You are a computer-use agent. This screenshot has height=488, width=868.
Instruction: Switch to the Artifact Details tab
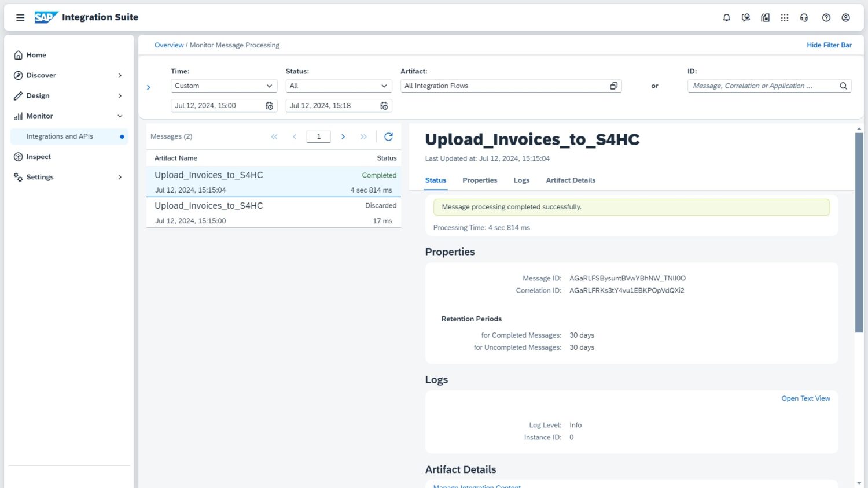coord(570,180)
